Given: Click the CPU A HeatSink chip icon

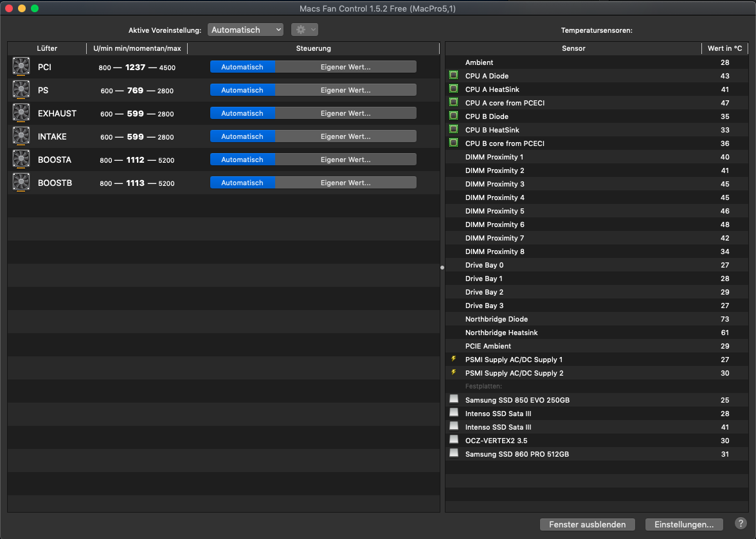Looking at the screenshot, I should click(x=454, y=89).
